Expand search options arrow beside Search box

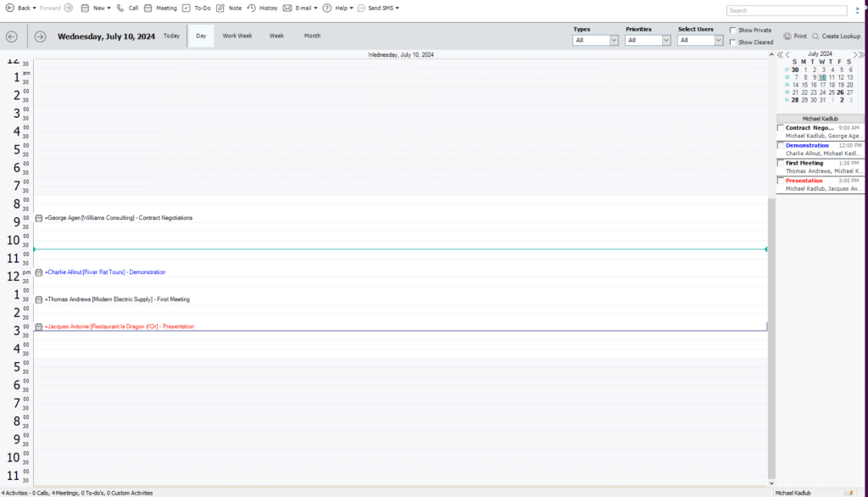tap(857, 10)
